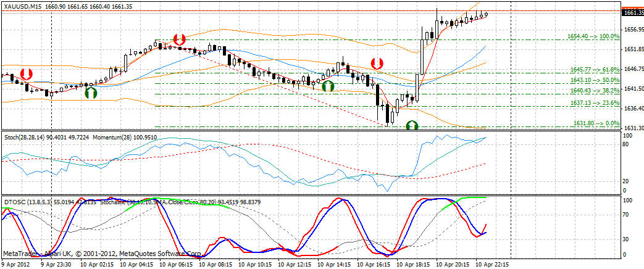This screenshot has height=269, width=644.
Task: Click the red down arrow above the 1654.40 high
Action: point(180,39)
